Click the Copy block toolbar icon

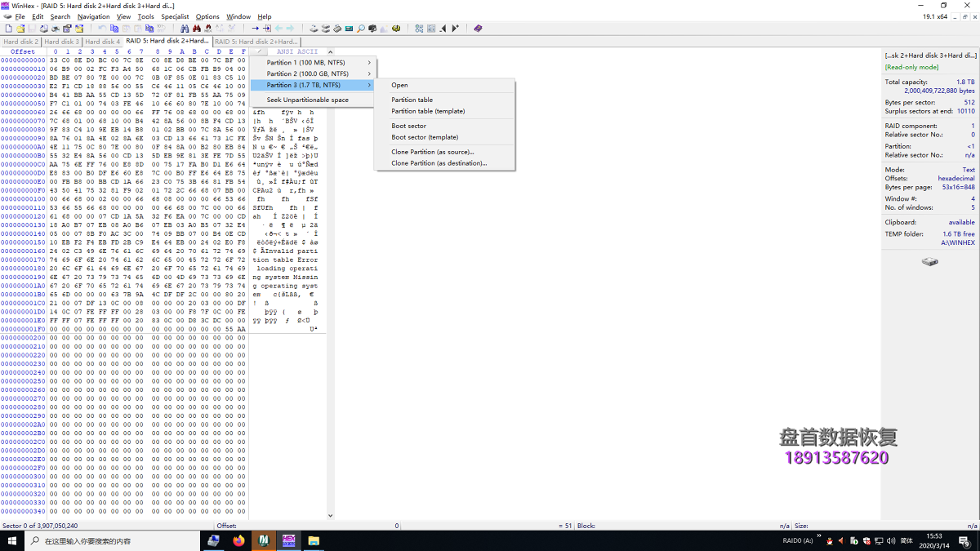[x=114, y=28]
